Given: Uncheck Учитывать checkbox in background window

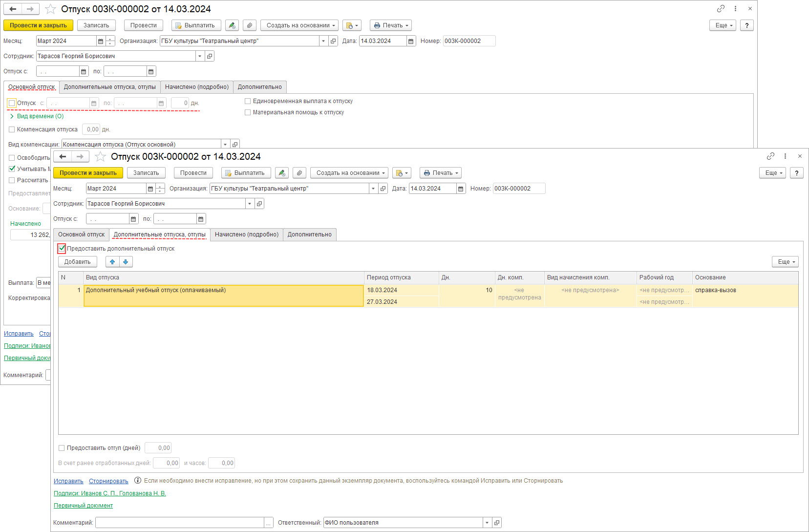Looking at the screenshot, I should click(x=12, y=169).
